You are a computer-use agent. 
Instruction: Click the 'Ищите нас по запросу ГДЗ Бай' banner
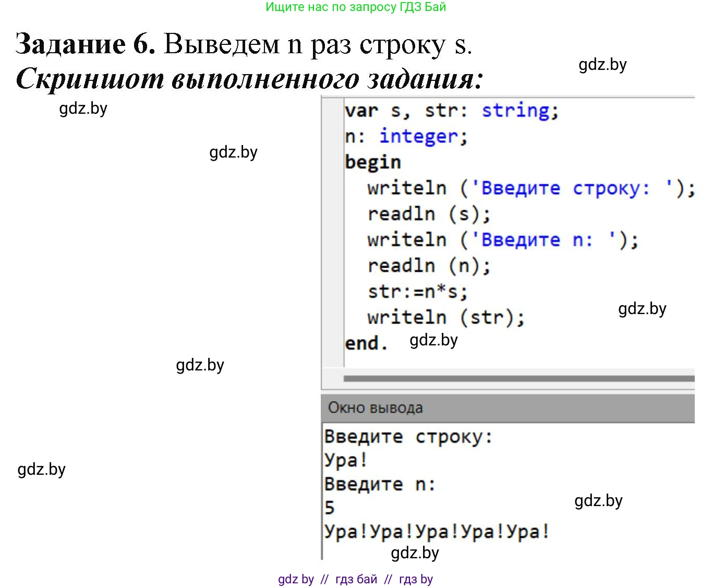[356, 7]
